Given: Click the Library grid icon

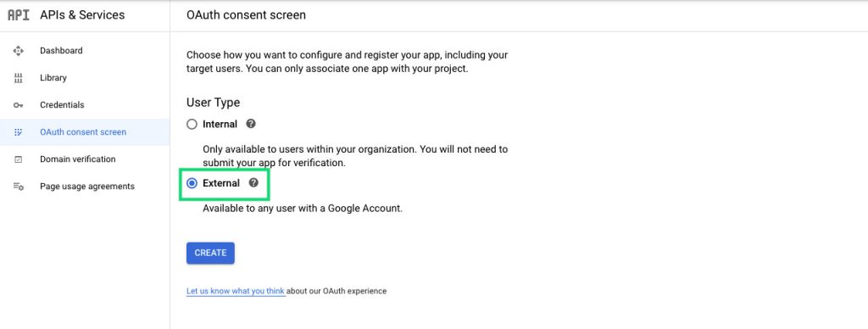Looking at the screenshot, I should coord(19,78).
